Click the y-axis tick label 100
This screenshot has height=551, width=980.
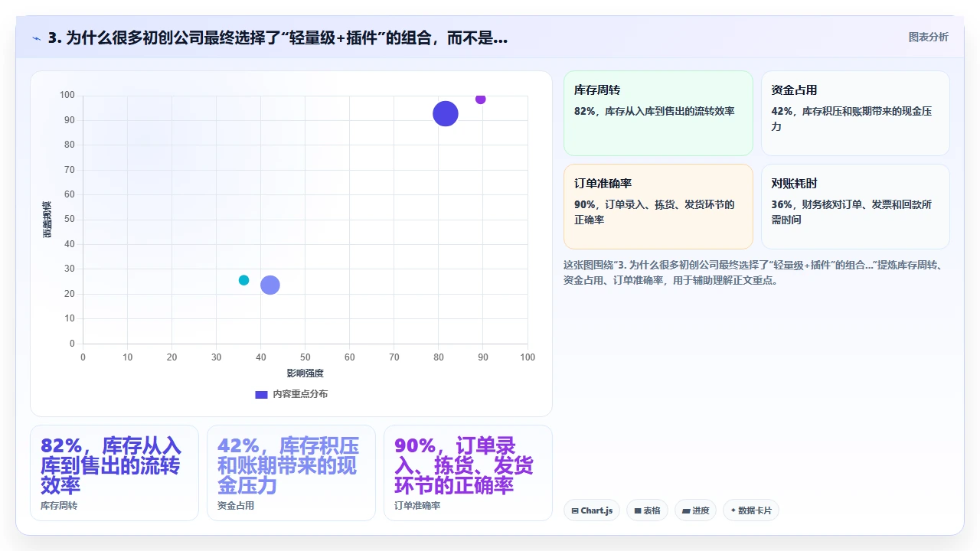pyautogui.click(x=67, y=95)
